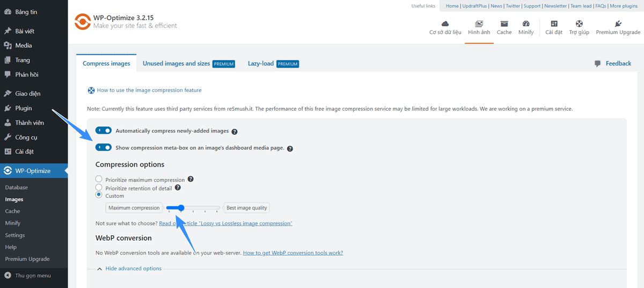Open the Plugin menu in sidebar

pos(23,108)
